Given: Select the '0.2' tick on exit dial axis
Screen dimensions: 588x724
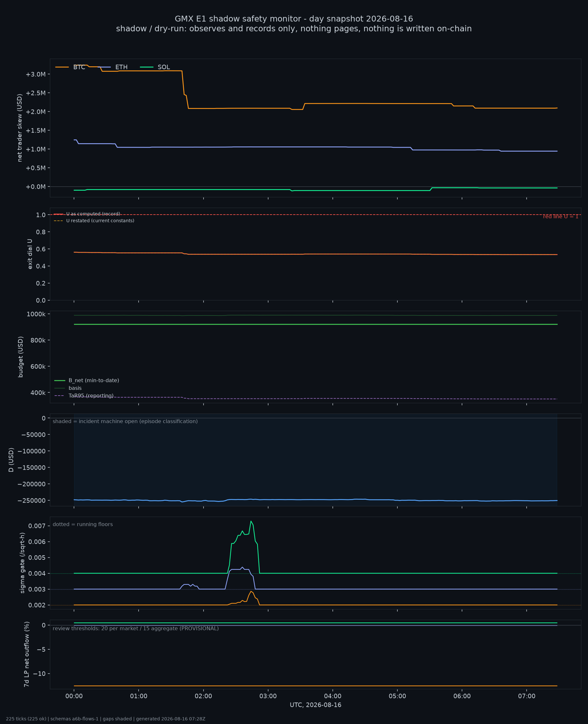Looking at the screenshot, I should click(41, 283).
